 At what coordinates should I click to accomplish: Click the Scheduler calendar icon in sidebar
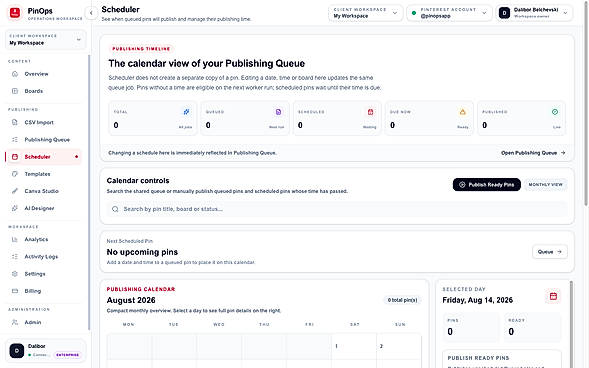point(15,157)
